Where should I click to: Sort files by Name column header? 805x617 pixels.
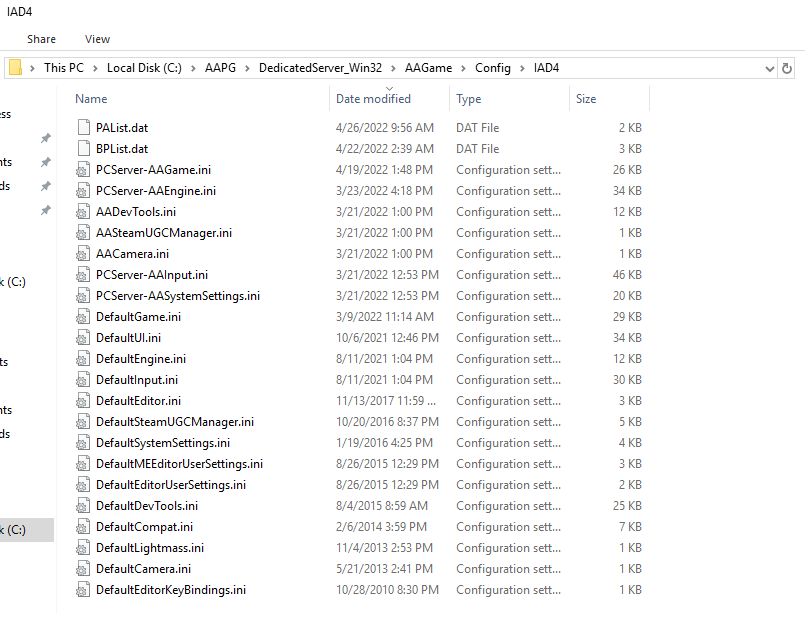(91, 99)
